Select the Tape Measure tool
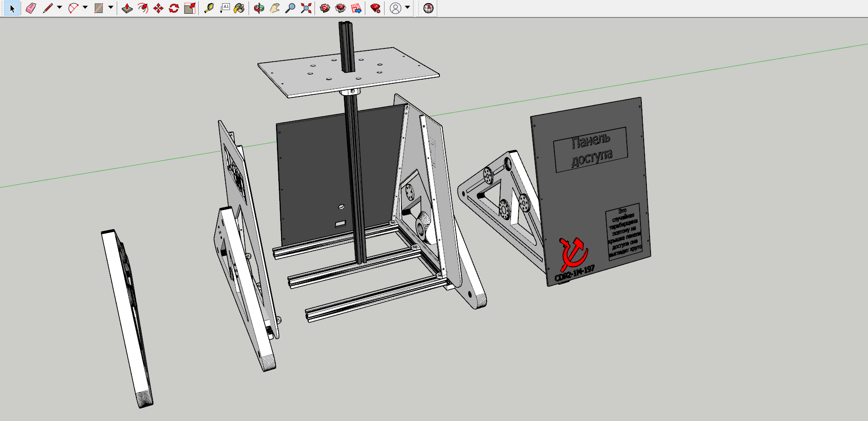 tap(209, 8)
